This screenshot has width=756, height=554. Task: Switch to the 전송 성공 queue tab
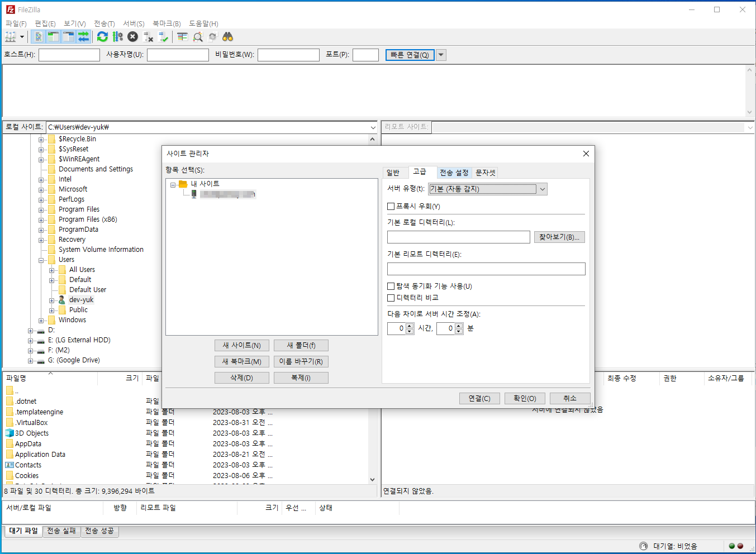tap(99, 531)
